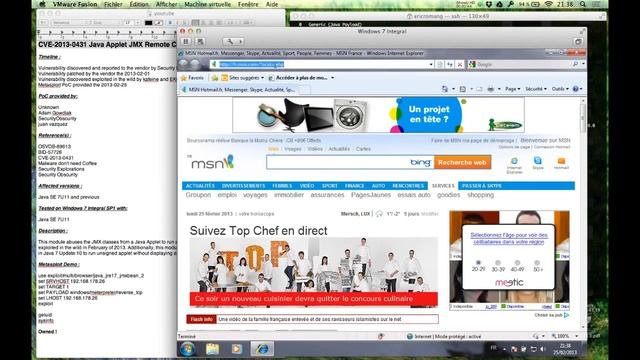The image size is (640, 360).
Task: Click the MSN Hotmail.fr browser tab
Action: pos(239,89)
